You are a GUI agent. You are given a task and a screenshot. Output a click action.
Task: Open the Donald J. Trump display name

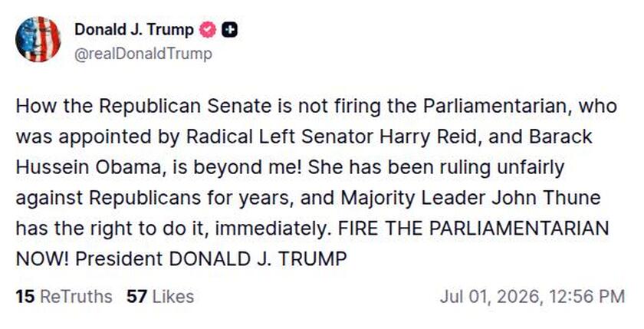[134, 30]
